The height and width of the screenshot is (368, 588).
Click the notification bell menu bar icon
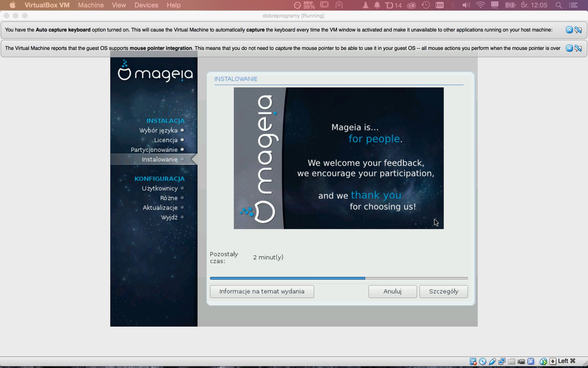click(377, 5)
